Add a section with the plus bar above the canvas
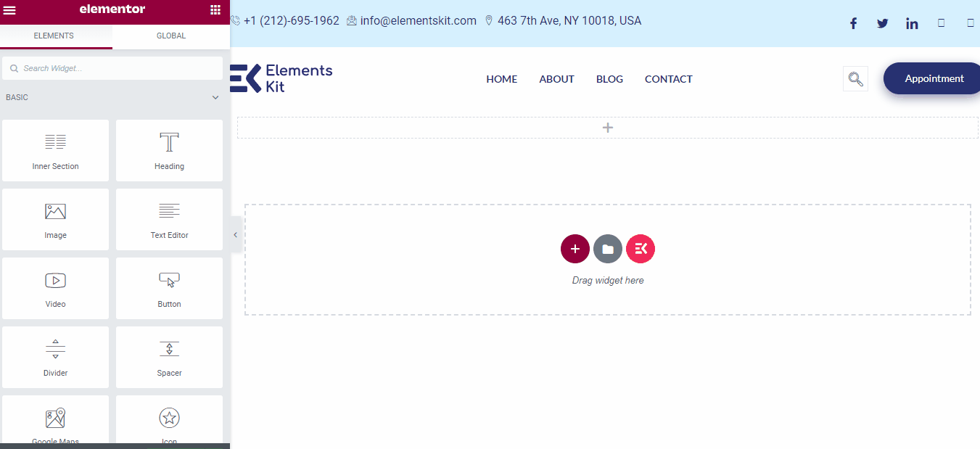Screen dimensions: 980x449 click(x=608, y=128)
